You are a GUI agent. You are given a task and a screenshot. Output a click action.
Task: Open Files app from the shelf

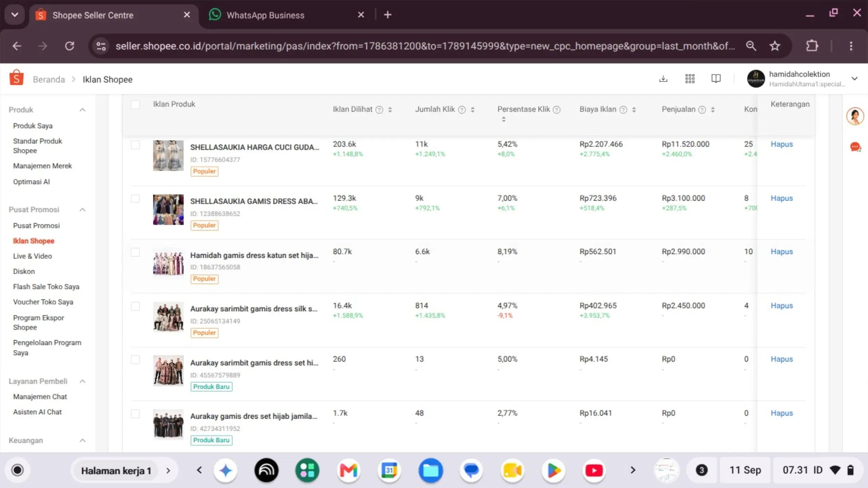431,470
